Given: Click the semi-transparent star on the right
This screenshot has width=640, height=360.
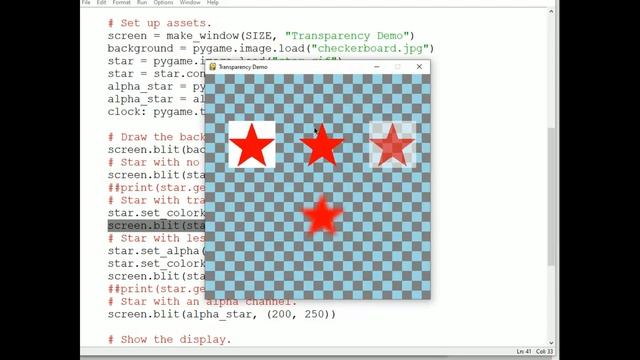Looking at the screenshot, I should (x=392, y=145).
